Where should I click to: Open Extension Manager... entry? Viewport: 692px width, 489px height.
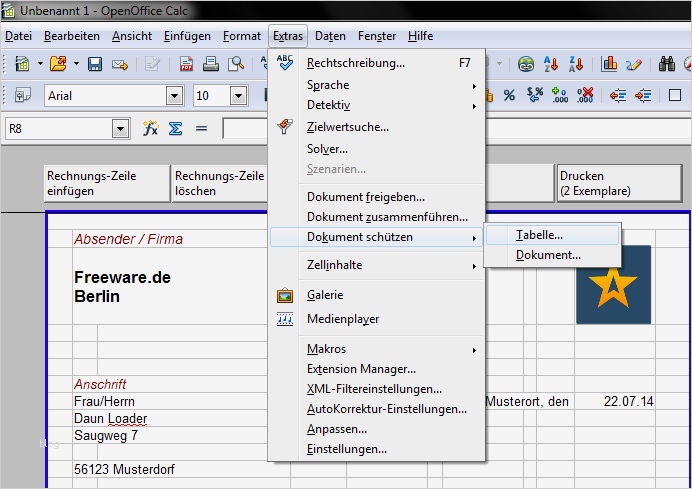pos(377,369)
